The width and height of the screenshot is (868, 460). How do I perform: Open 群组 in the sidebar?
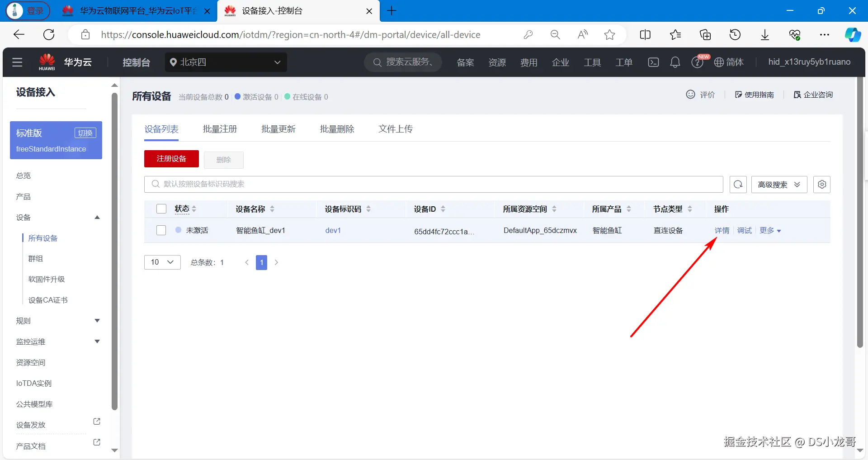tap(36, 259)
